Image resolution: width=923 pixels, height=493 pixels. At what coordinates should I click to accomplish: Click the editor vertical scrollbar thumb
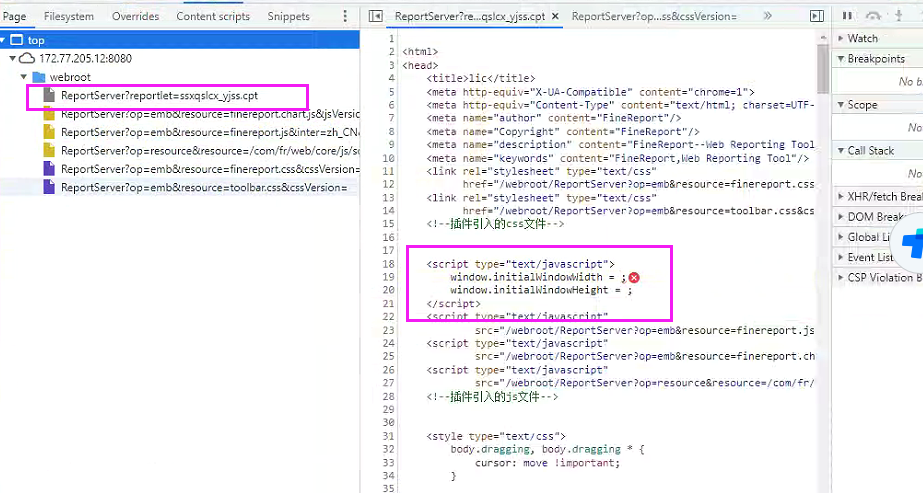(823, 68)
